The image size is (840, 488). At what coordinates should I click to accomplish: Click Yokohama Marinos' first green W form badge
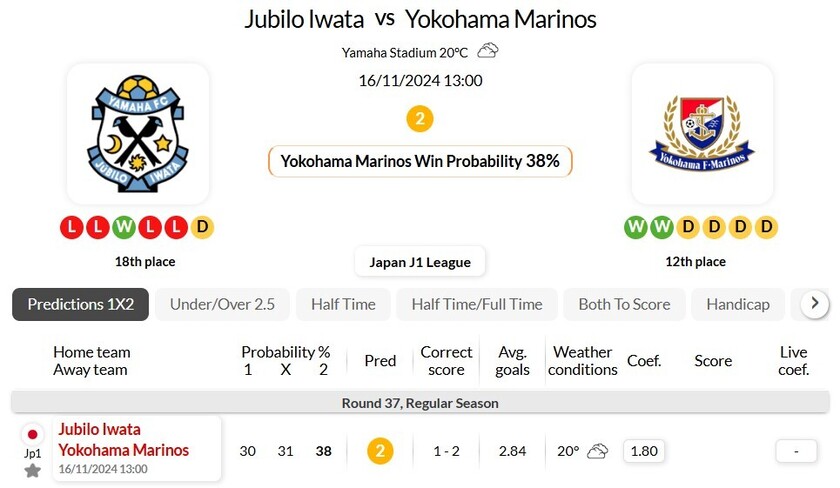(636, 227)
